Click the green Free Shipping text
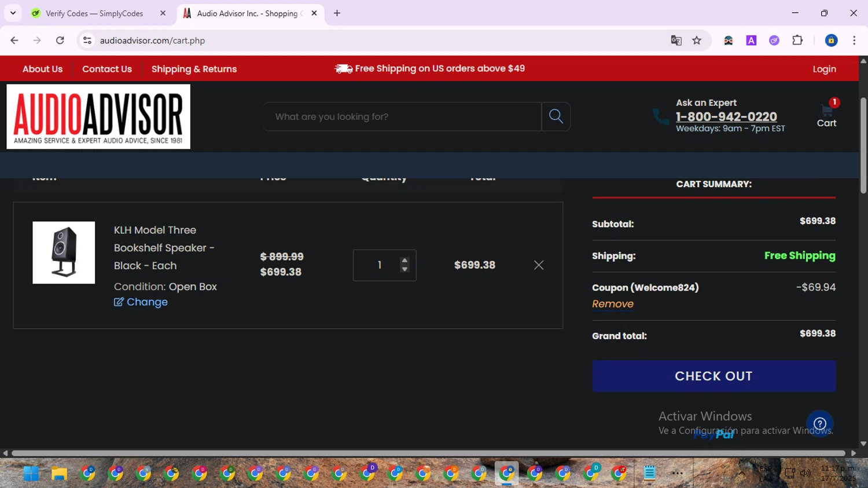 click(x=800, y=255)
